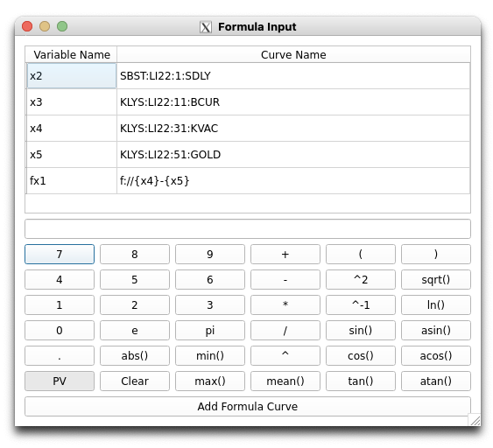The width and height of the screenshot is (493, 448).
Task: Insert the divide / operator
Action: tap(285, 331)
